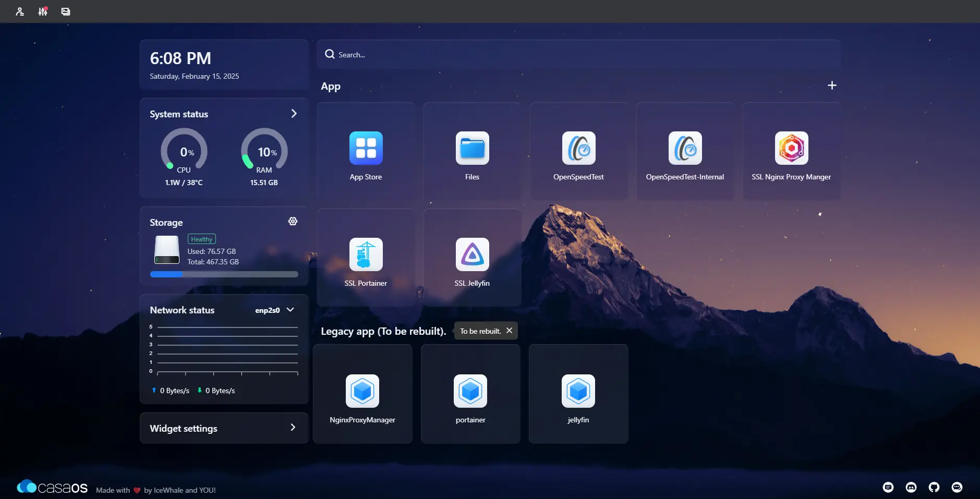The width and height of the screenshot is (980, 499).
Task: Click the search magnifier icon
Action: click(x=330, y=54)
